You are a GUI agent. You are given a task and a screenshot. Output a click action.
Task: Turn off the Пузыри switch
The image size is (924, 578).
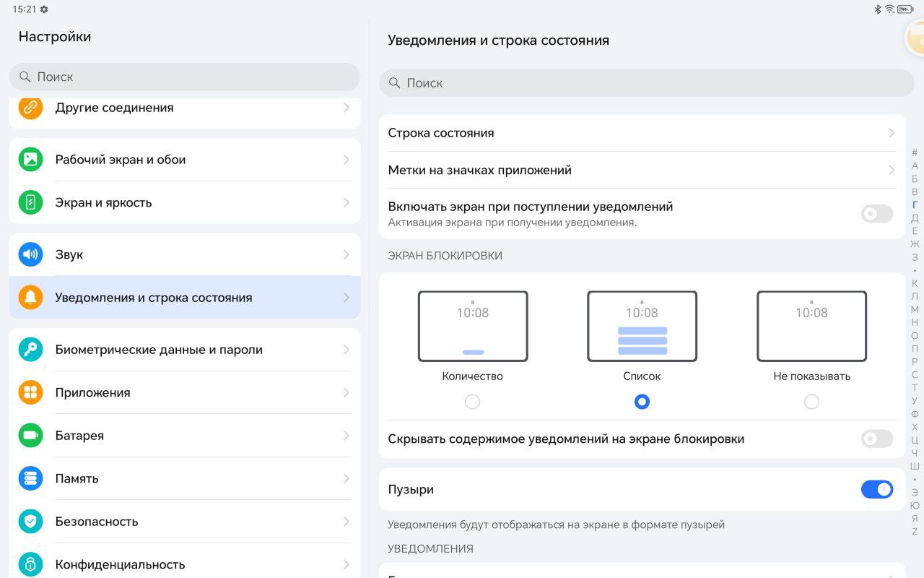(x=877, y=489)
